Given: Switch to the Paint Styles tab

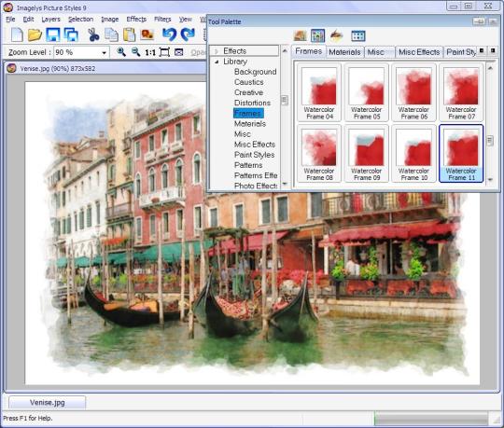Looking at the screenshot, I should 461,52.
